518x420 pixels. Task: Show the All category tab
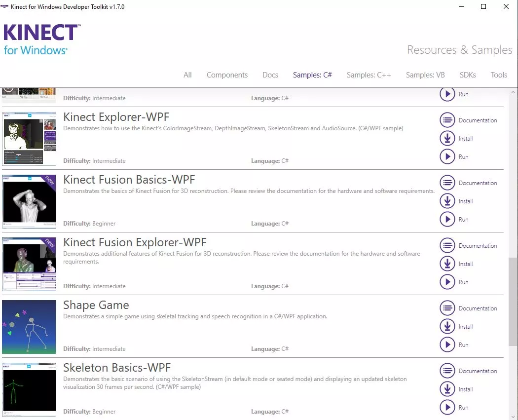click(187, 75)
